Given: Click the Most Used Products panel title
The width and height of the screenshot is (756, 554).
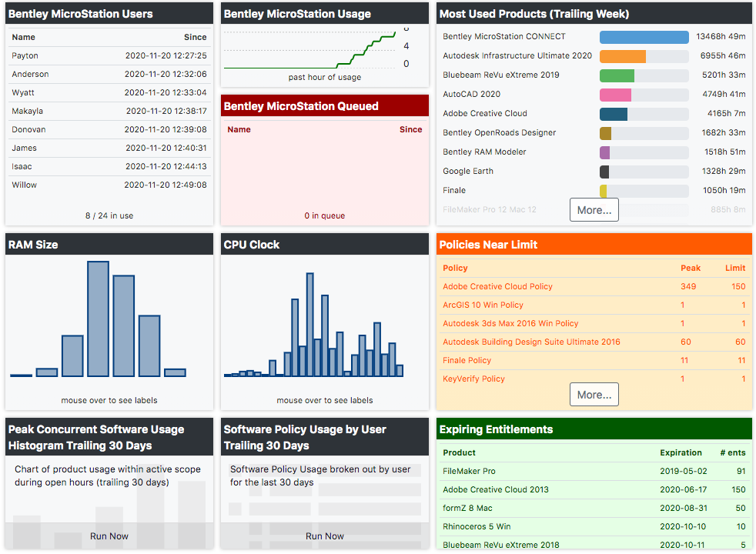Looking at the screenshot, I should [534, 14].
